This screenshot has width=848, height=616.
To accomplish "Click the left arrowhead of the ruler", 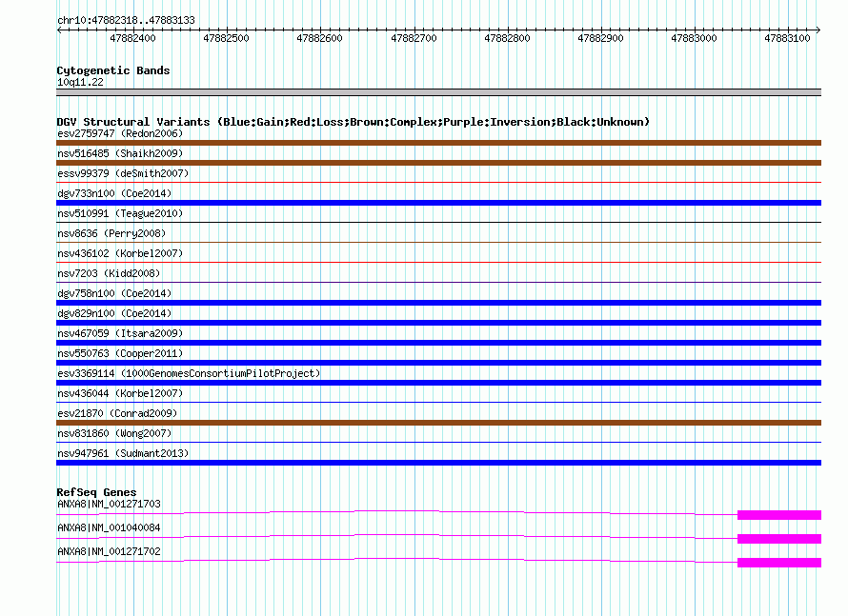I will click(59, 30).
